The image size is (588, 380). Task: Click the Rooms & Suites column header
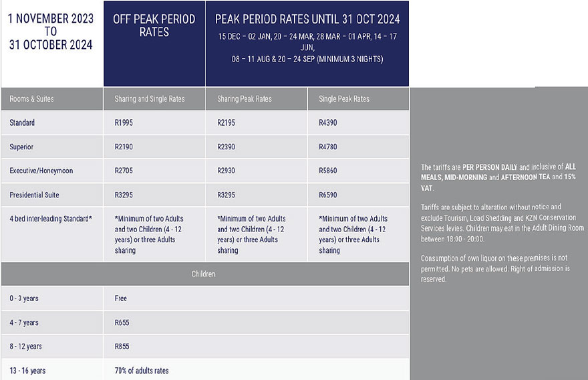coord(31,99)
